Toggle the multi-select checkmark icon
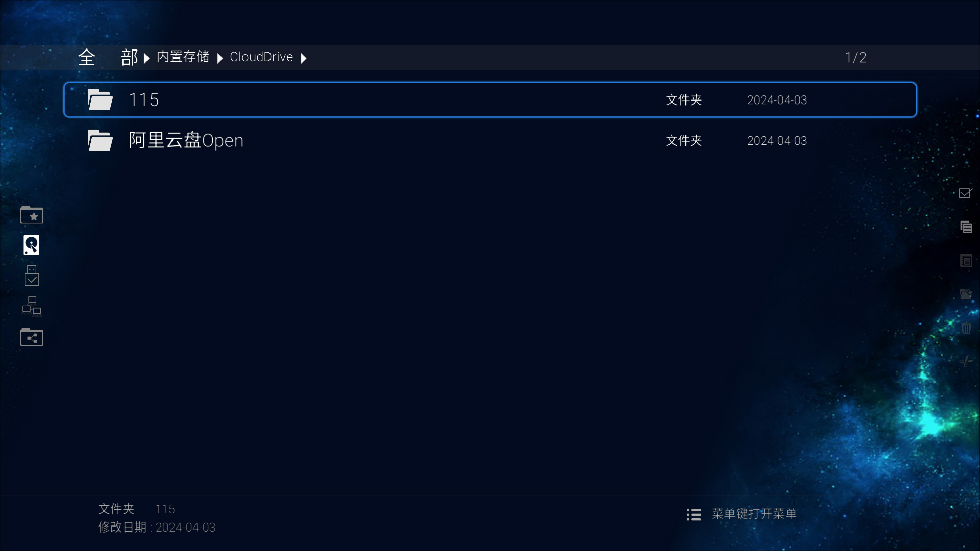The width and height of the screenshot is (980, 551). tap(966, 193)
